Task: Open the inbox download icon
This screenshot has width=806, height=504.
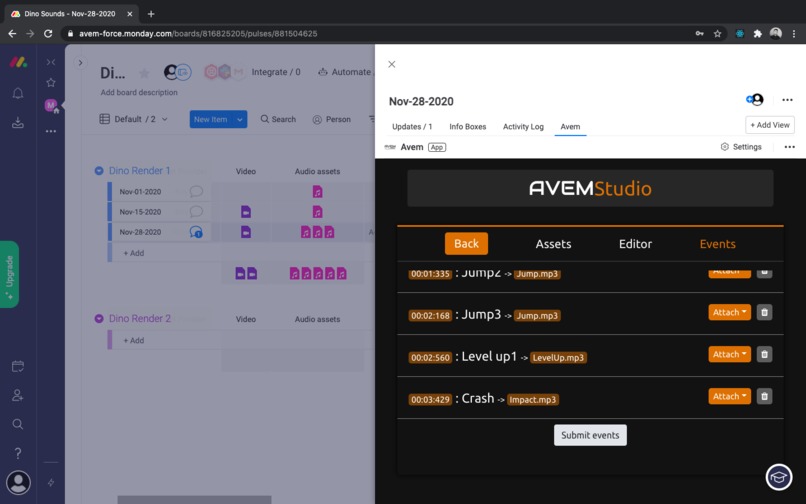Action: [18, 122]
